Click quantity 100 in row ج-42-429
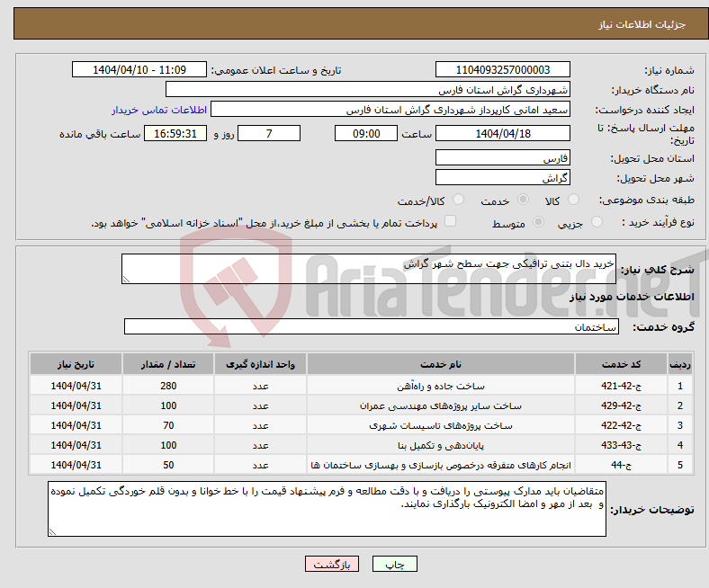This screenshot has width=709, height=588. (168, 405)
